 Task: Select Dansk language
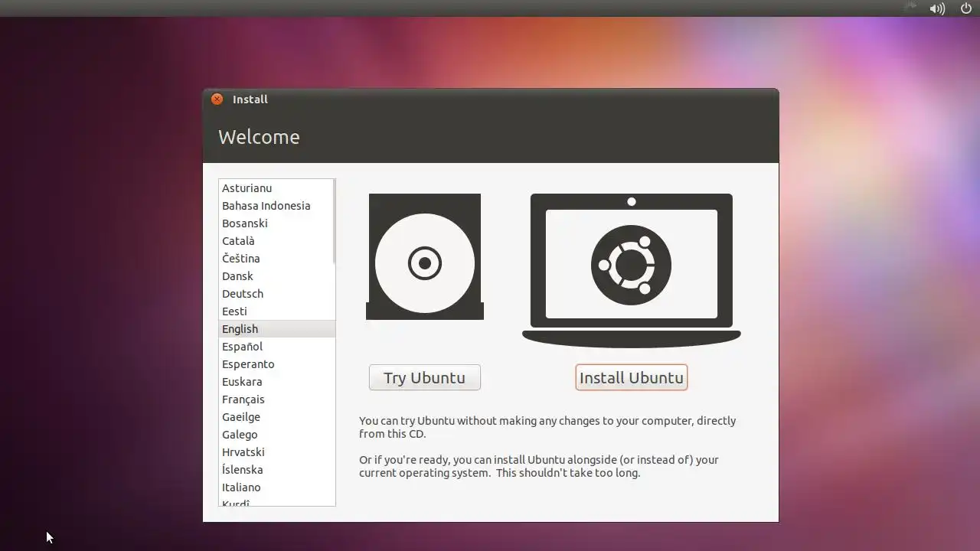[276, 276]
